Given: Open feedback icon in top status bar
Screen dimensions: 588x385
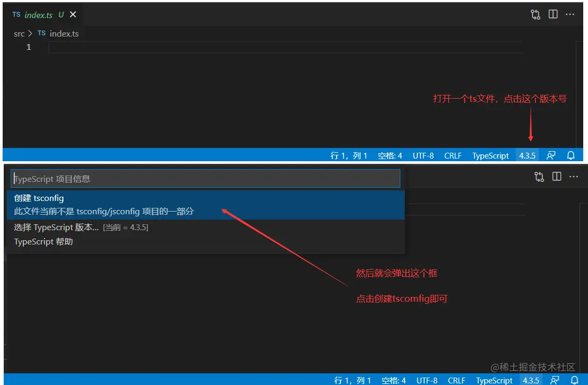Looking at the screenshot, I should [x=551, y=155].
